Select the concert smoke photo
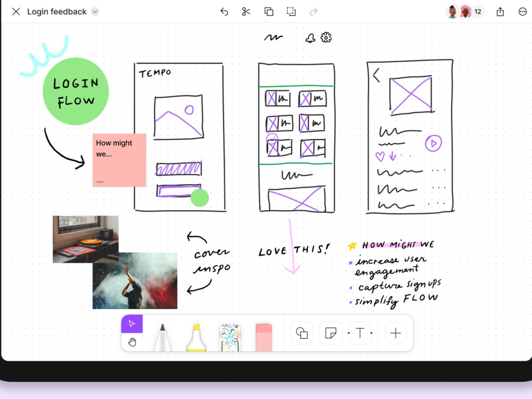 point(135,280)
